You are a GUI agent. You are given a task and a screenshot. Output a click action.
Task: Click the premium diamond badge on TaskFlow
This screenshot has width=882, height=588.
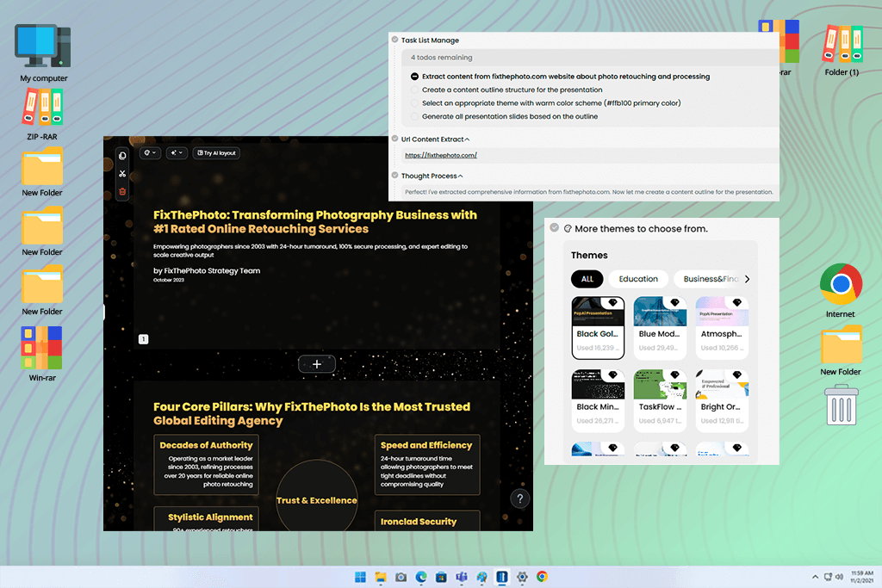point(675,375)
